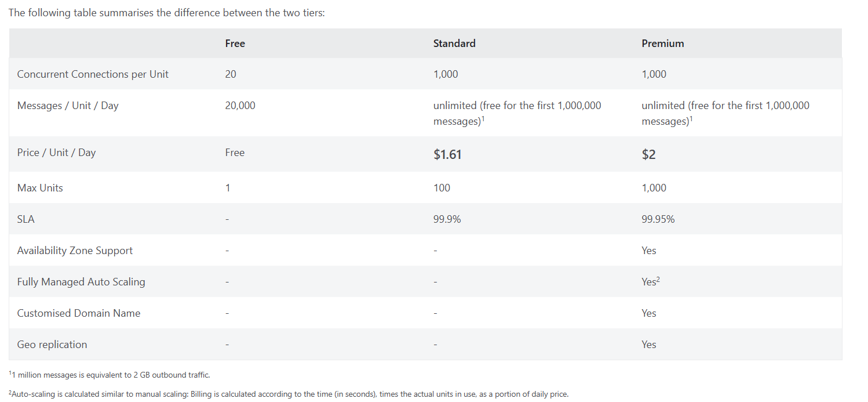Viewport: 868px width, 402px height.
Task: Click the SLA row label
Action: [x=25, y=219]
